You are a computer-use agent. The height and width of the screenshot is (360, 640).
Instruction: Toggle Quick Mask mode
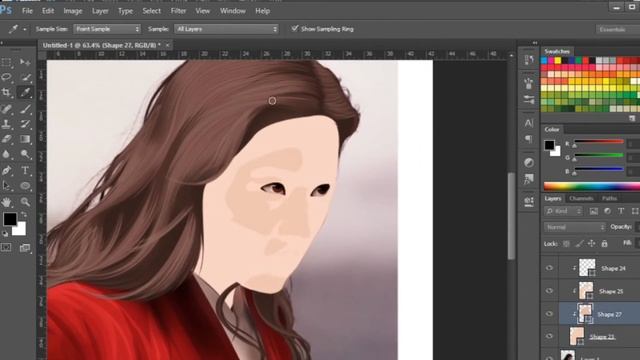coord(7,247)
